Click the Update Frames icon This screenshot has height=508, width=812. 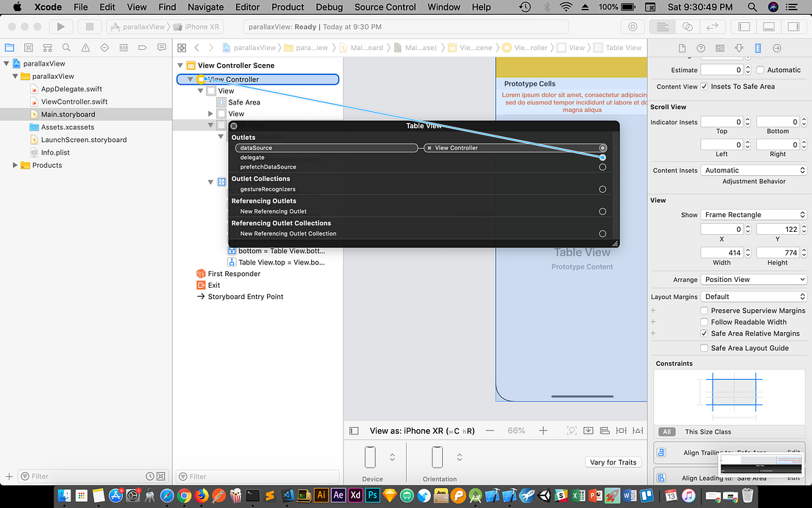571,430
